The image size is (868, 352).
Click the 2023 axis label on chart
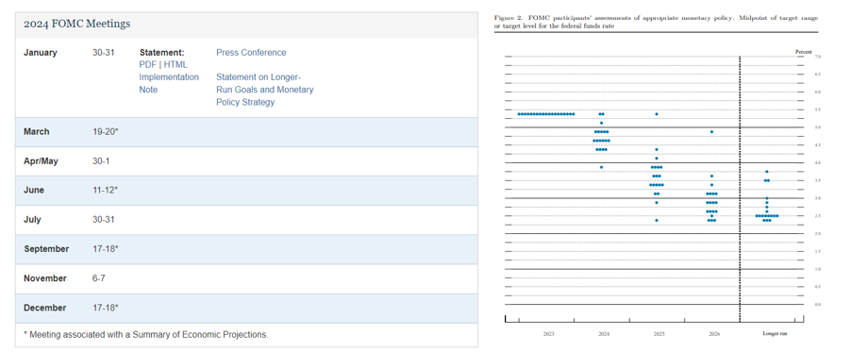(x=548, y=334)
